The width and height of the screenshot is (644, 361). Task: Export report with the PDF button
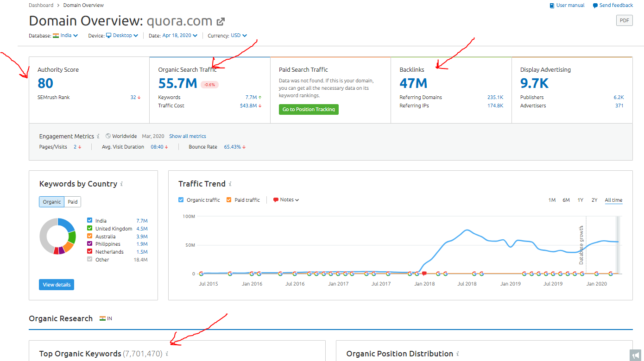(x=624, y=20)
